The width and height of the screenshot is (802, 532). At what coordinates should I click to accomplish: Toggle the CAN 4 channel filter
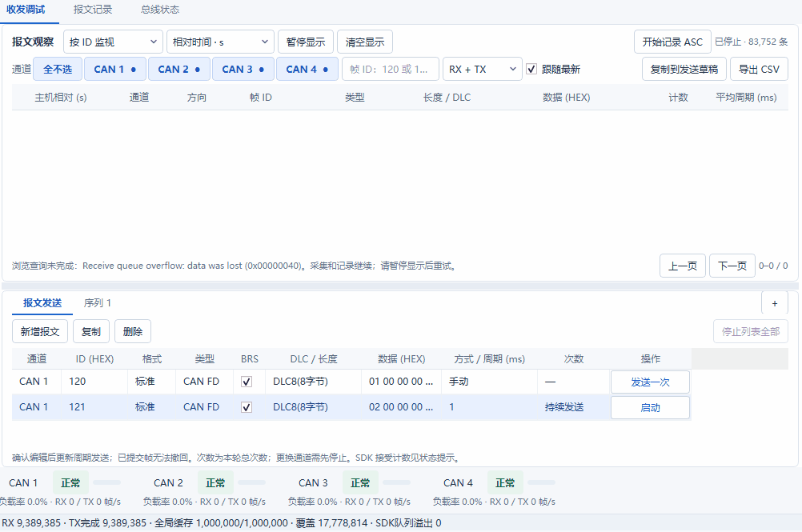(x=307, y=69)
